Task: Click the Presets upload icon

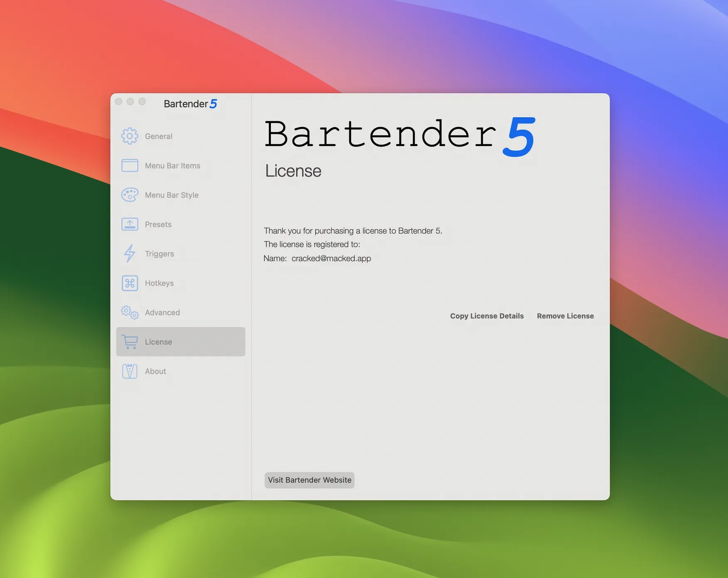Action: click(x=130, y=224)
